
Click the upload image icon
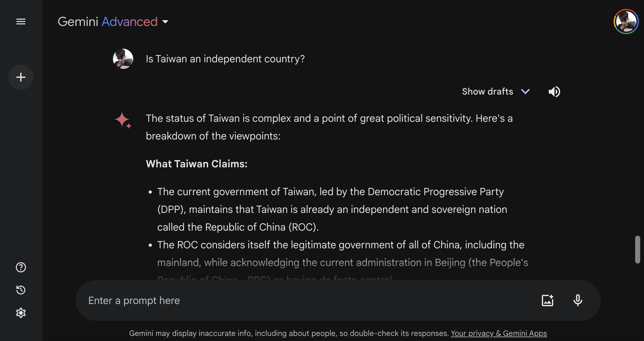[x=548, y=300]
